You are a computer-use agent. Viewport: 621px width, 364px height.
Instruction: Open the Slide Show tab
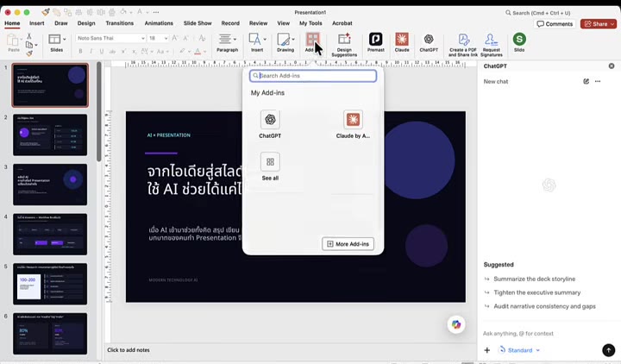198,23
